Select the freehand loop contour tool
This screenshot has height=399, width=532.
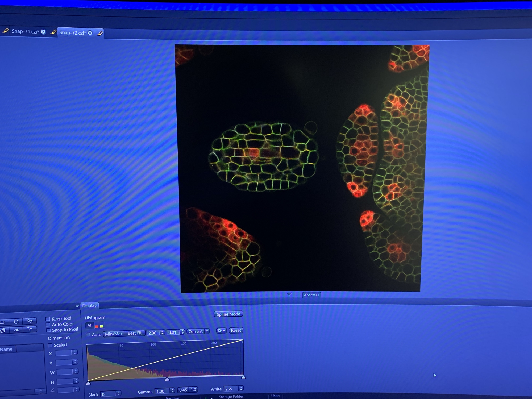tap(30, 321)
